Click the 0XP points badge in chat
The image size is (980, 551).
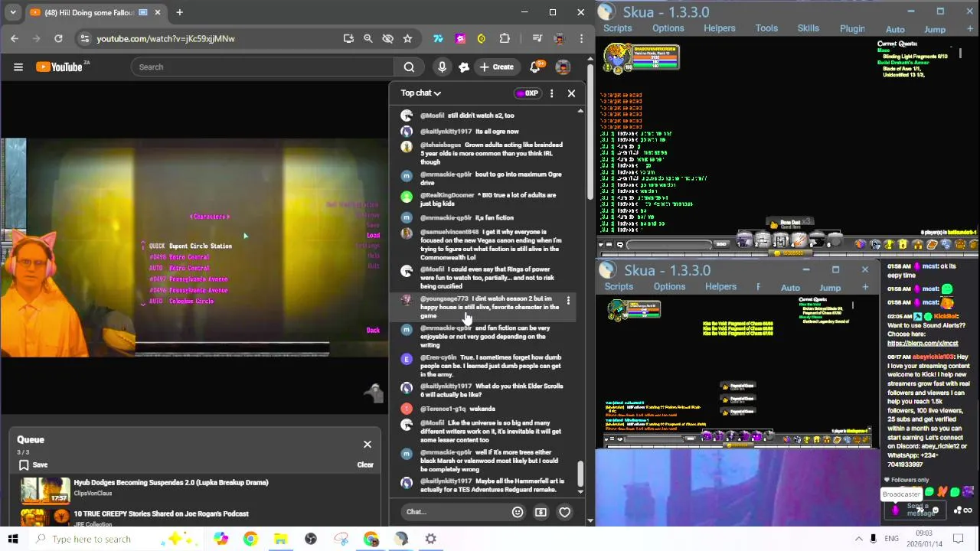tap(528, 93)
